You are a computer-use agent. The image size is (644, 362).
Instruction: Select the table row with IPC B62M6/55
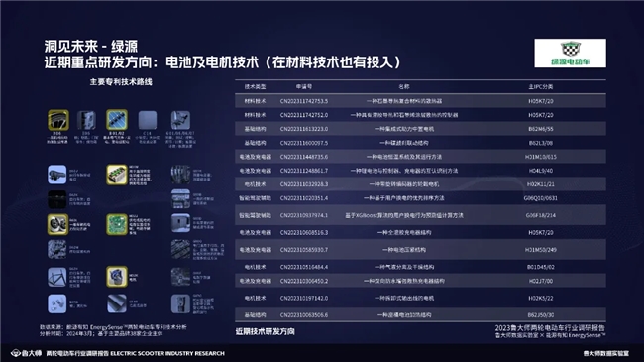420,129
